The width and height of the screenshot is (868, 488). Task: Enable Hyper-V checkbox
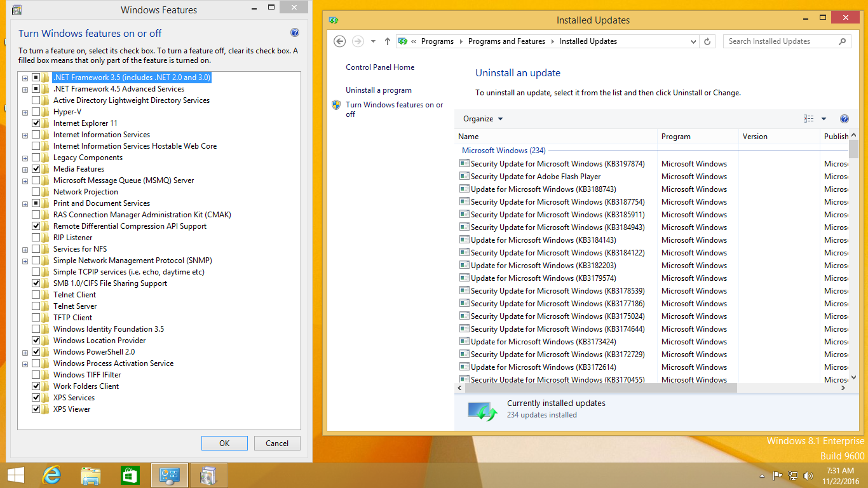click(x=36, y=112)
